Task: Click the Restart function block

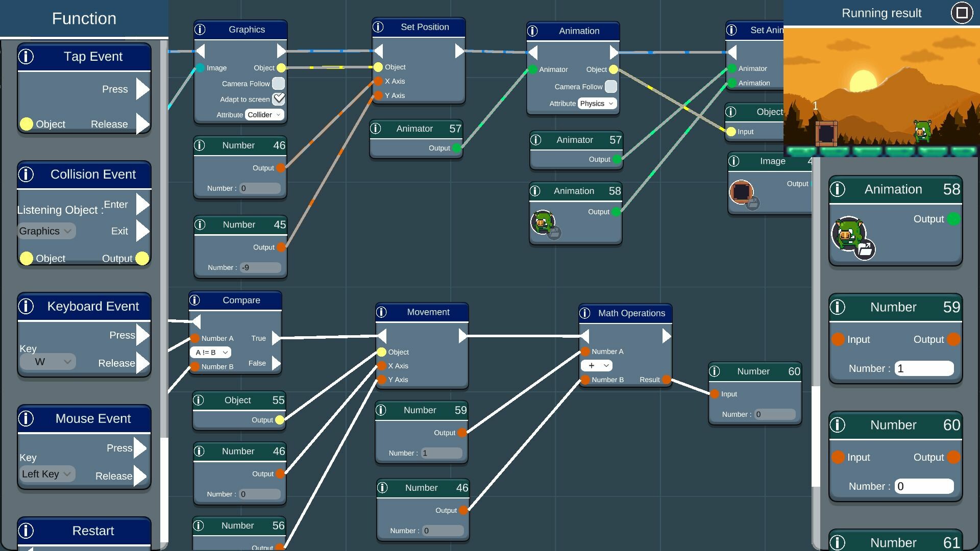Action: point(93,531)
